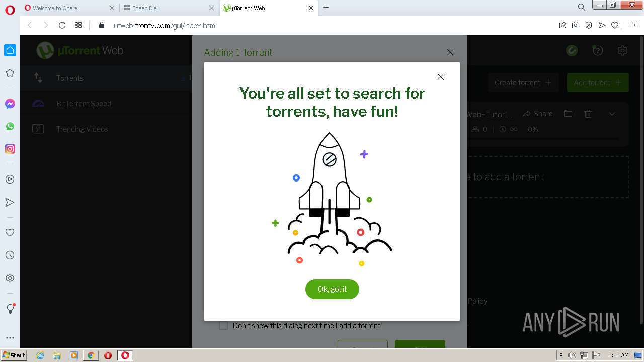Open volume control in system tray
644x362 pixels.
[572, 355]
